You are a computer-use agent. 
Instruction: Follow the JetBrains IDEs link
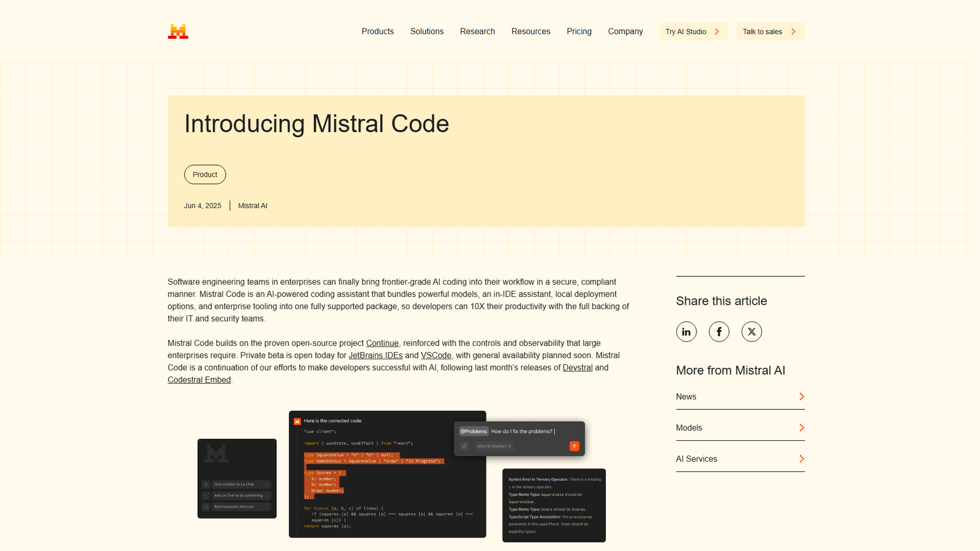[375, 355]
